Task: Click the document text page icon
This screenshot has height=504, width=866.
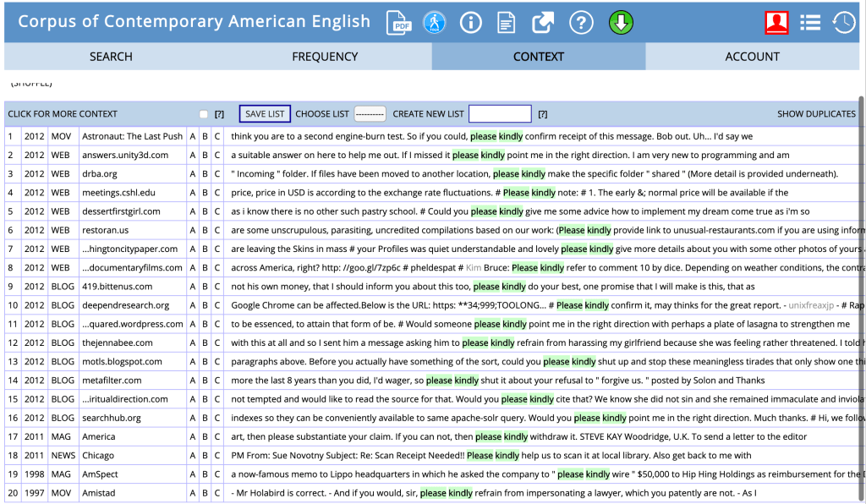Action: pyautogui.click(x=506, y=23)
